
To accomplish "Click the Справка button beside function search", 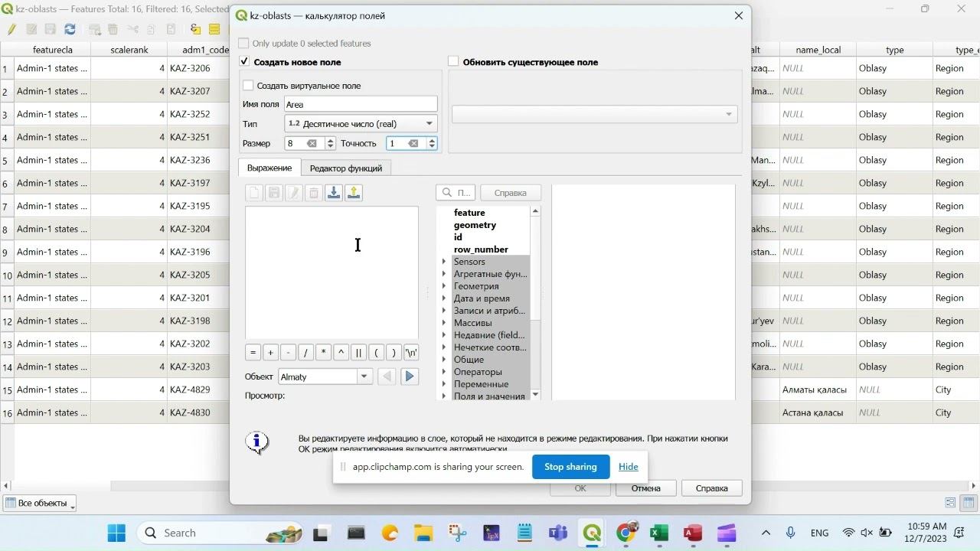I will pyautogui.click(x=511, y=193).
